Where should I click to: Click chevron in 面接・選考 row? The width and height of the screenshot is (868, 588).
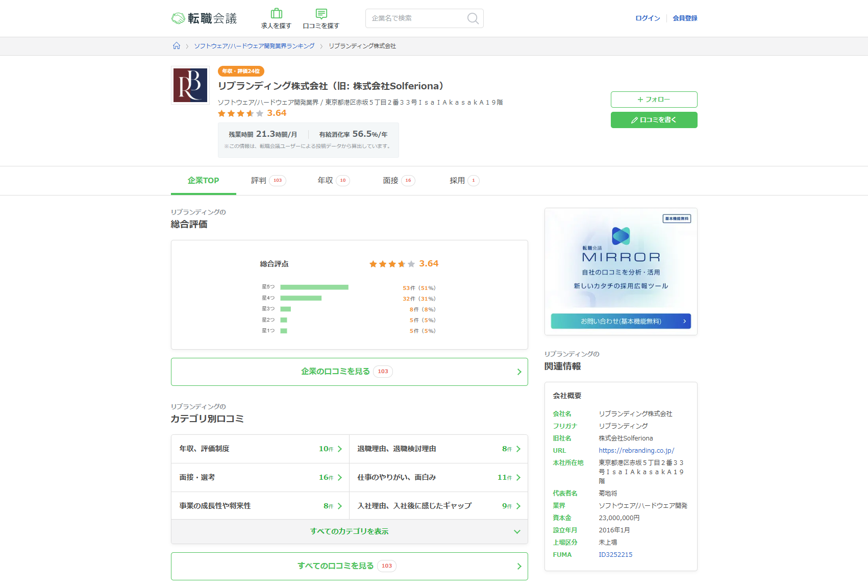click(340, 477)
